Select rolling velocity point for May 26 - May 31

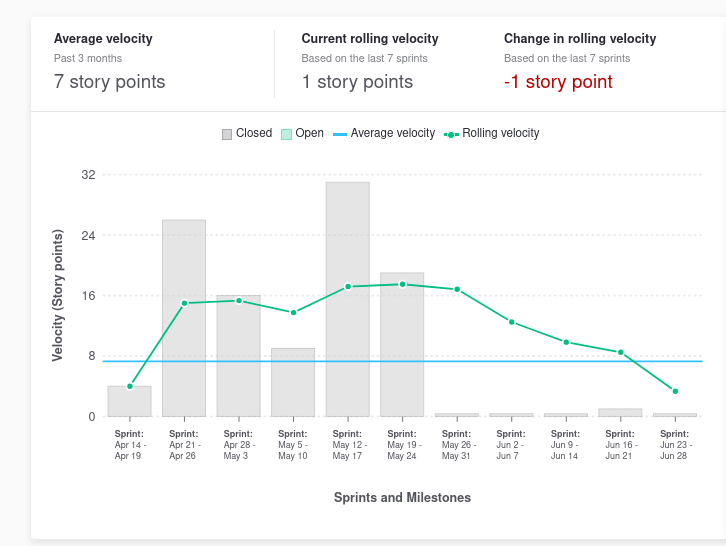click(x=457, y=289)
